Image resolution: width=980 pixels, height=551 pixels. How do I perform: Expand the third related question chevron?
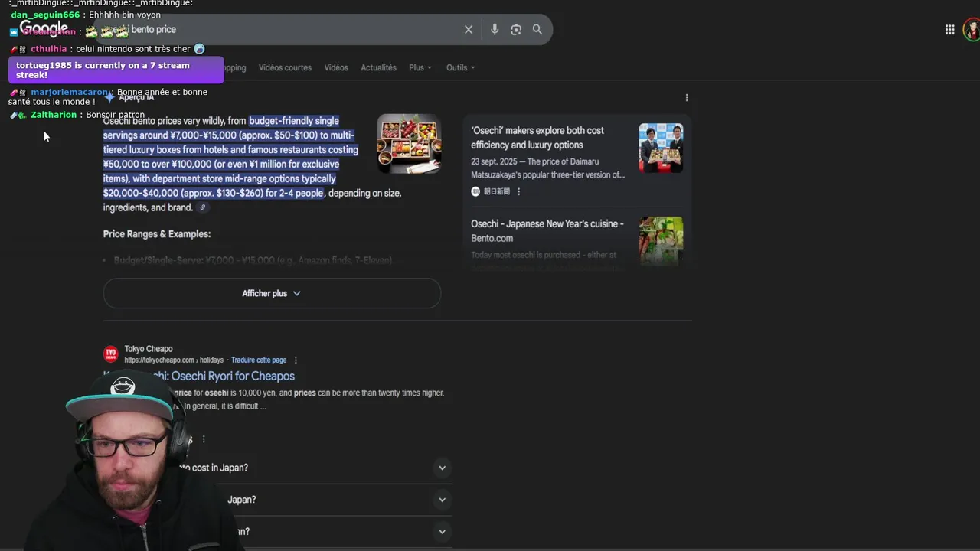[x=442, y=531]
